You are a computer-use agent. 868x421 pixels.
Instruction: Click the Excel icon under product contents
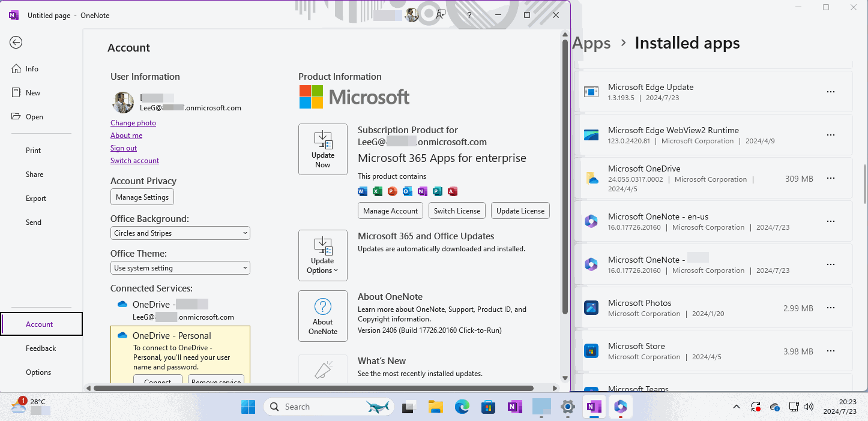point(378,191)
